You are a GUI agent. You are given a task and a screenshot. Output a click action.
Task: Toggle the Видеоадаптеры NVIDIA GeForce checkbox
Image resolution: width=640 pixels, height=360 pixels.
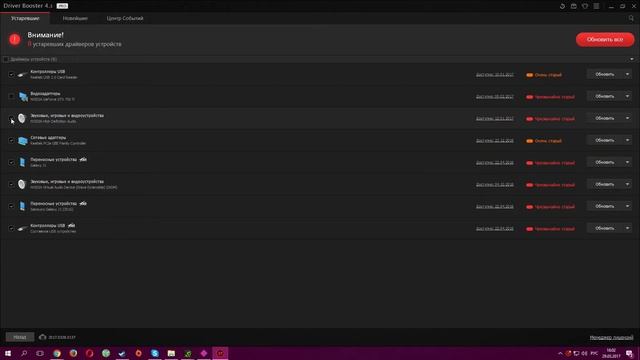pyautogui.click(x=11, y=97)
